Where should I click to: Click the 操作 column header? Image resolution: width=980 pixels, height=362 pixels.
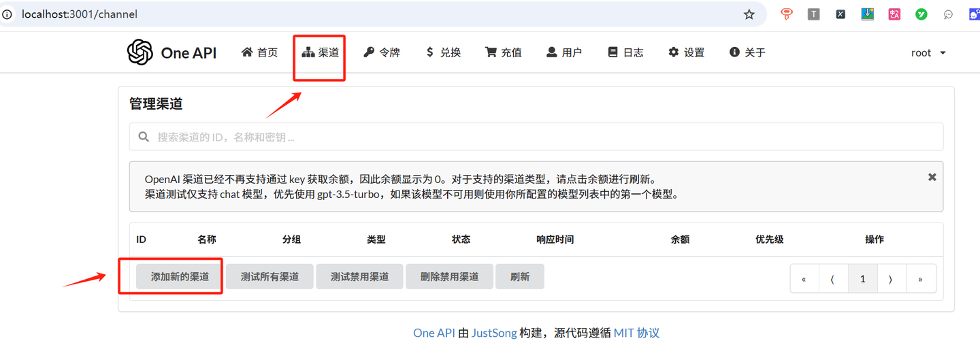point(875,240)
